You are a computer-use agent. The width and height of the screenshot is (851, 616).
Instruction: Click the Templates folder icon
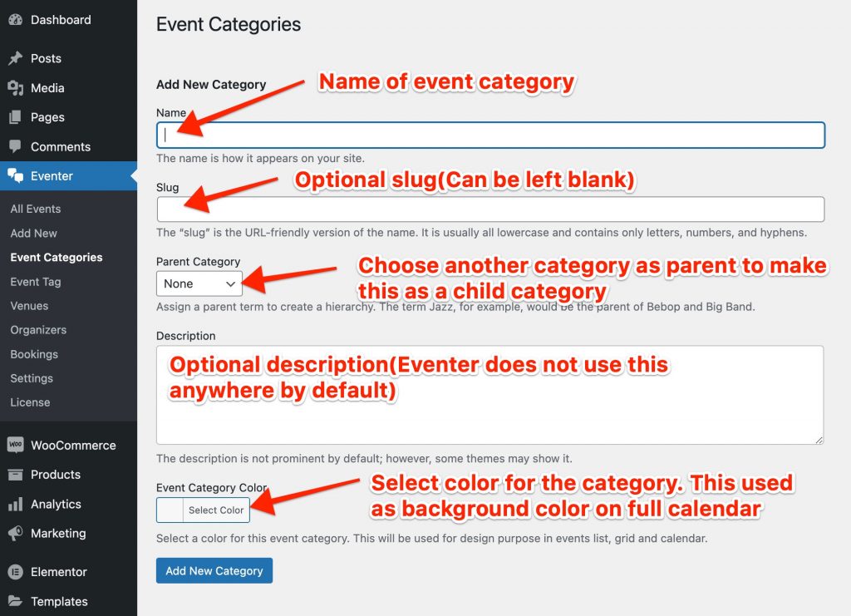tap(15, 601)
